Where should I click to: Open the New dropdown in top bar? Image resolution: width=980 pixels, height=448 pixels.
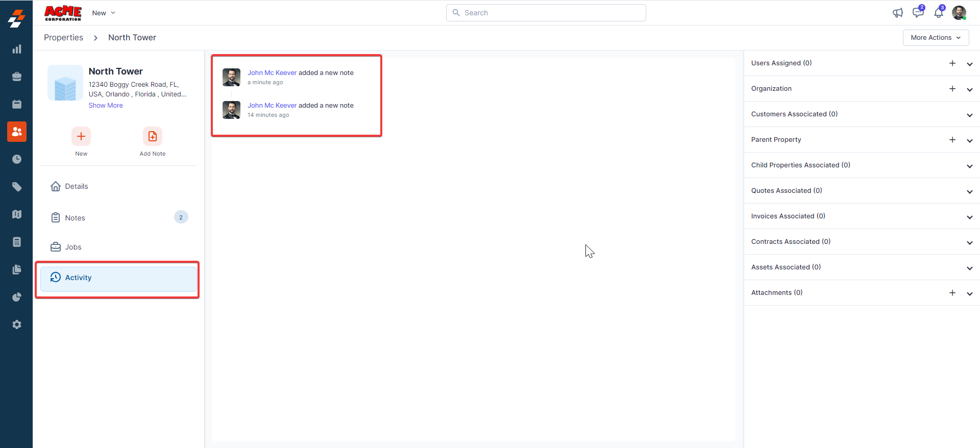click(104, 13)
